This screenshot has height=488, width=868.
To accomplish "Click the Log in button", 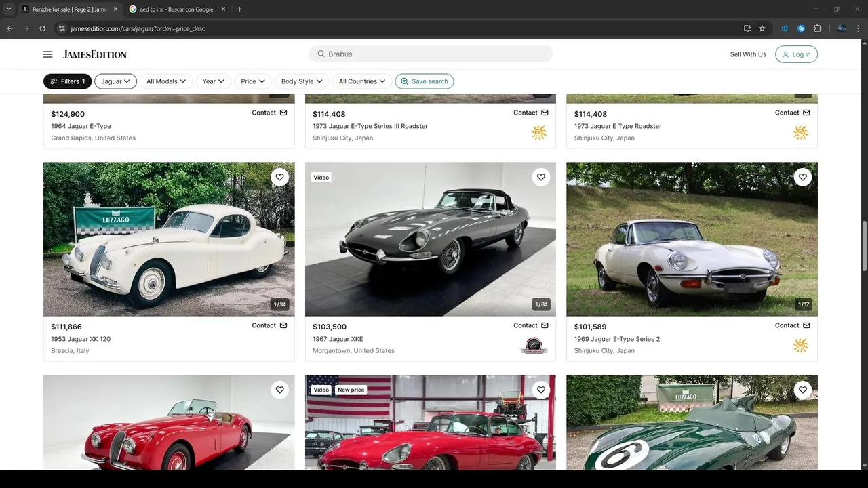I will [x=796, y=54].
